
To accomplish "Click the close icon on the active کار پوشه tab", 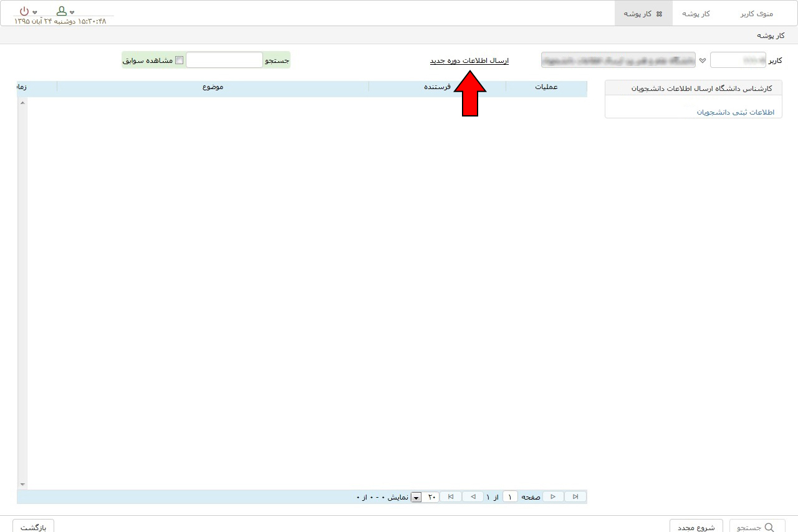I will tap(659, 14).
